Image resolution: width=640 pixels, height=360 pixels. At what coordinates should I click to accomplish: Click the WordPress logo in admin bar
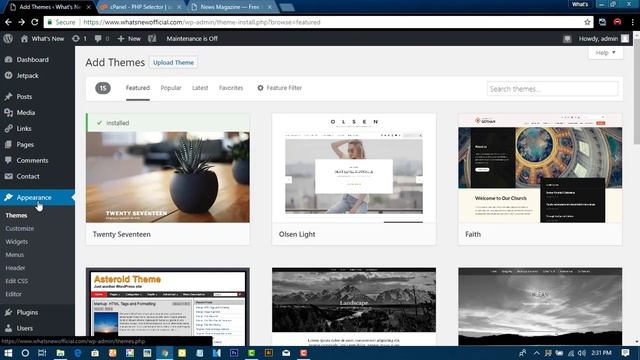click(x=8, y=39)
